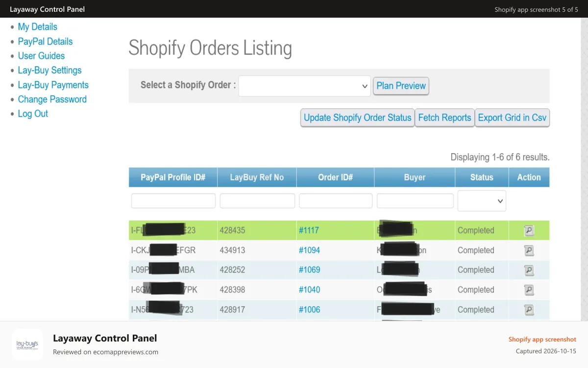Open Lay-Buy Payments in the sidebar

pyautogui.click(x=53, y=85)
